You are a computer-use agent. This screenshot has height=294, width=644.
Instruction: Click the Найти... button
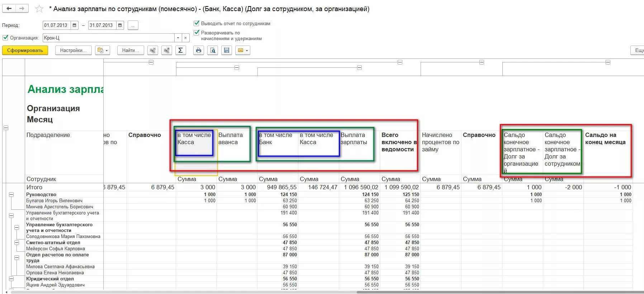131,51
